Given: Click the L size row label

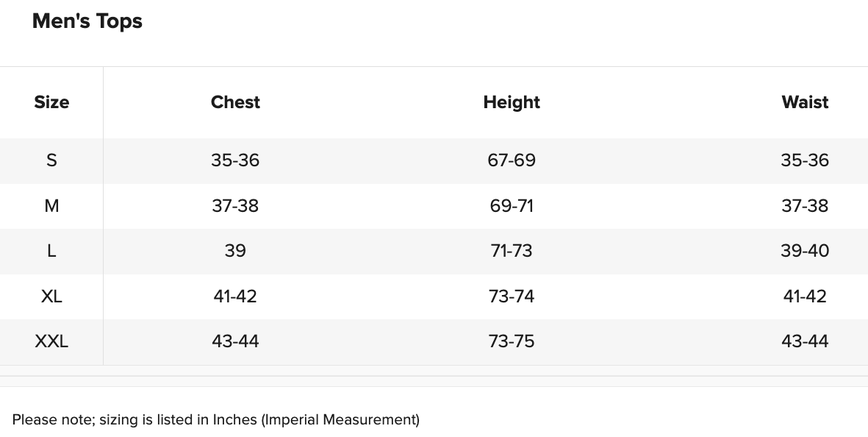Looking at the screenshot, I should [51, 251].
